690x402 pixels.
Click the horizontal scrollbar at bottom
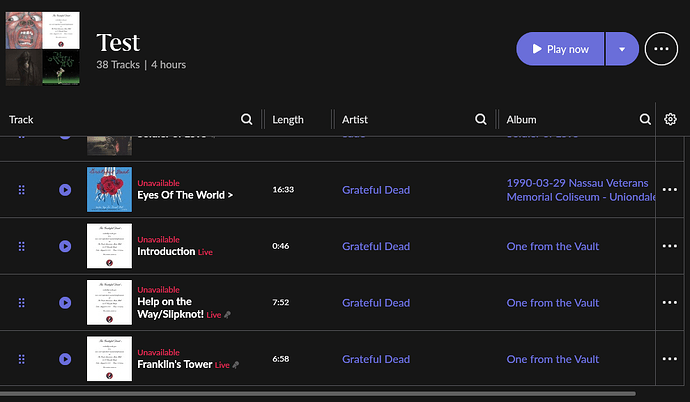coord(320,394)
